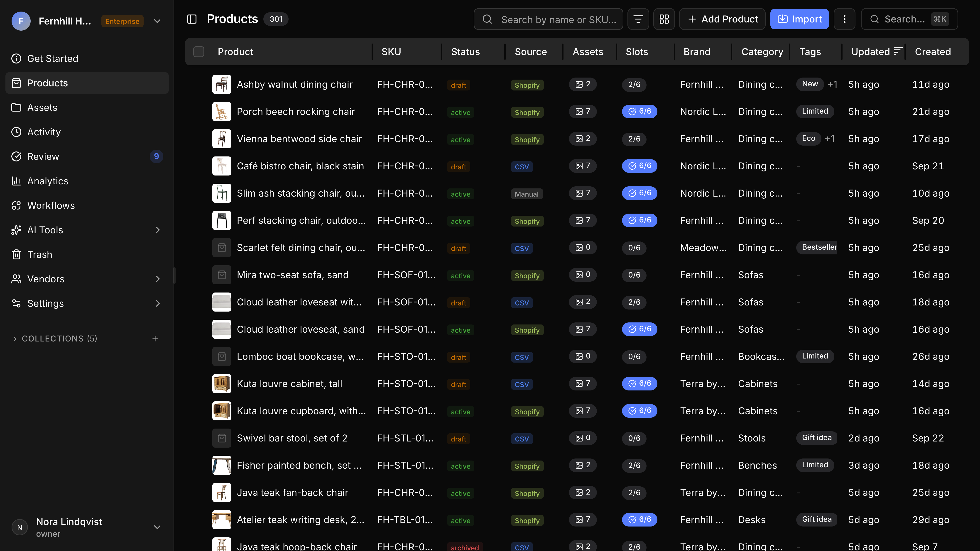
Task: Go to the Review page
Action: 87,156
